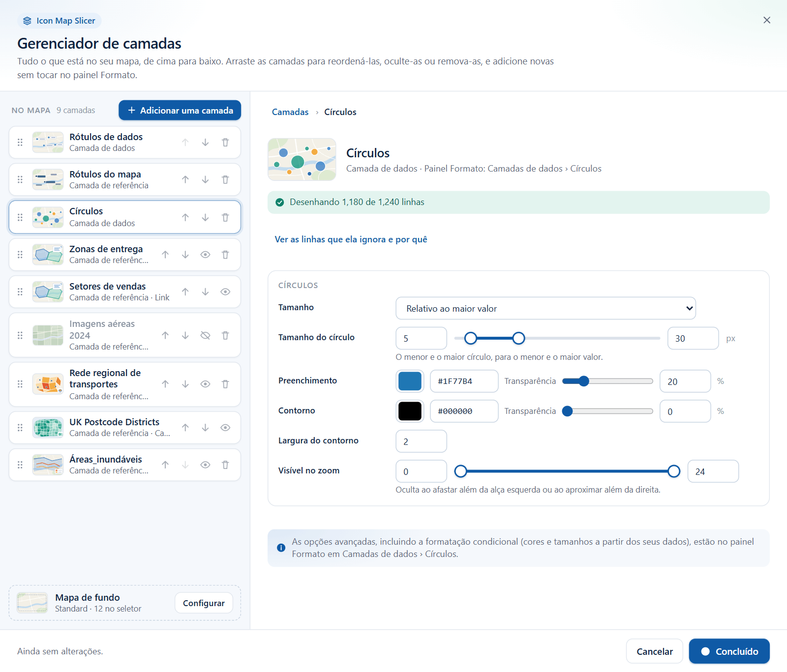Delete Rede regional de transportes layer
787x672 pixels.
[x=225, y=384]
